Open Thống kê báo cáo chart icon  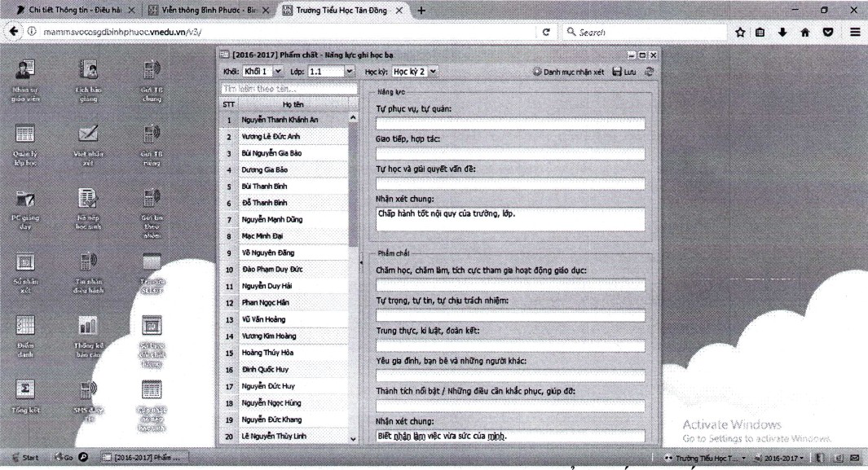(x=87, y=327)
